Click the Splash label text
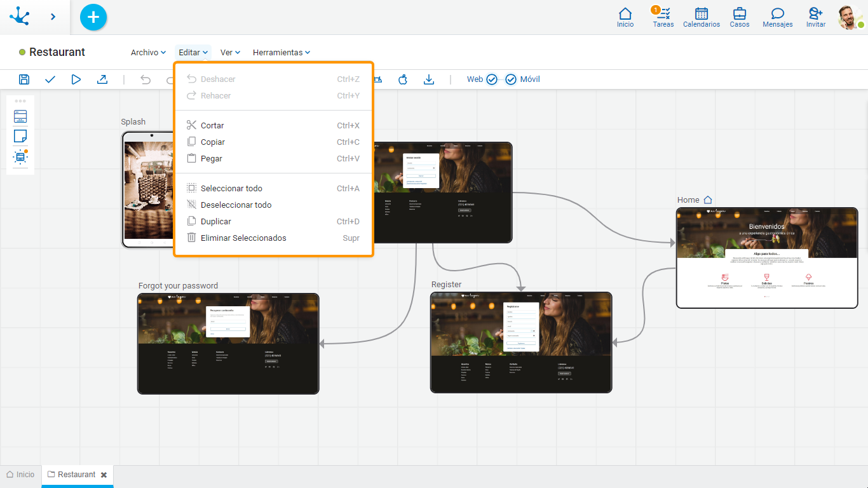 coord(133,122)
